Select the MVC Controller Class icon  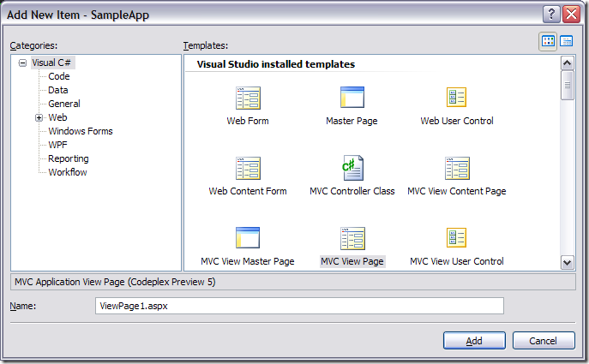coord(352,169)
